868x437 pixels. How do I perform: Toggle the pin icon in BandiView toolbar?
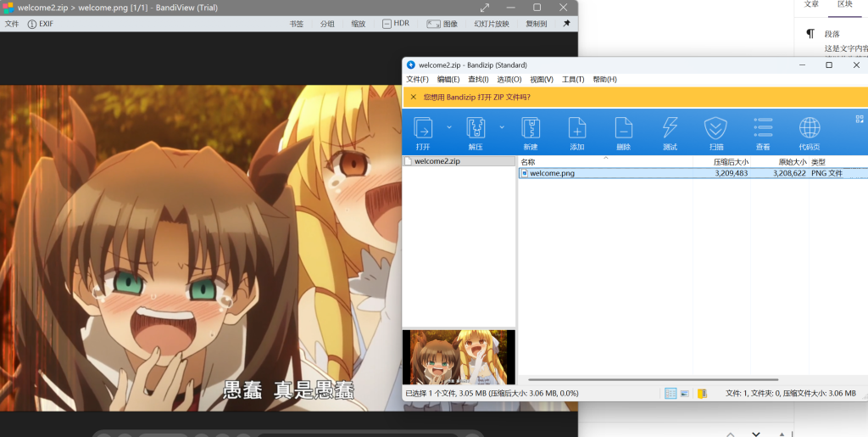tap(566, 24)
